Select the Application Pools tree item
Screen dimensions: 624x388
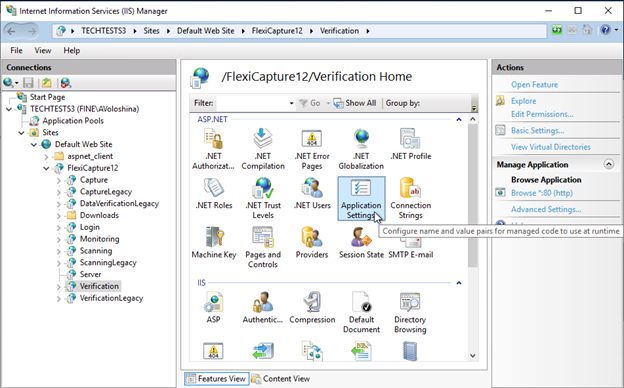tap(73, 121)
